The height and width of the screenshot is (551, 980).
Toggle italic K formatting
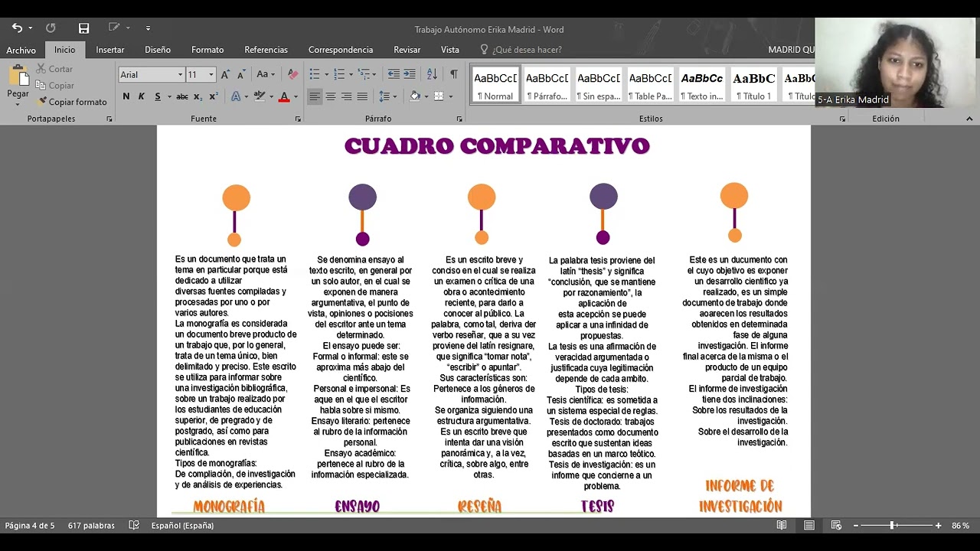[142, 96]
